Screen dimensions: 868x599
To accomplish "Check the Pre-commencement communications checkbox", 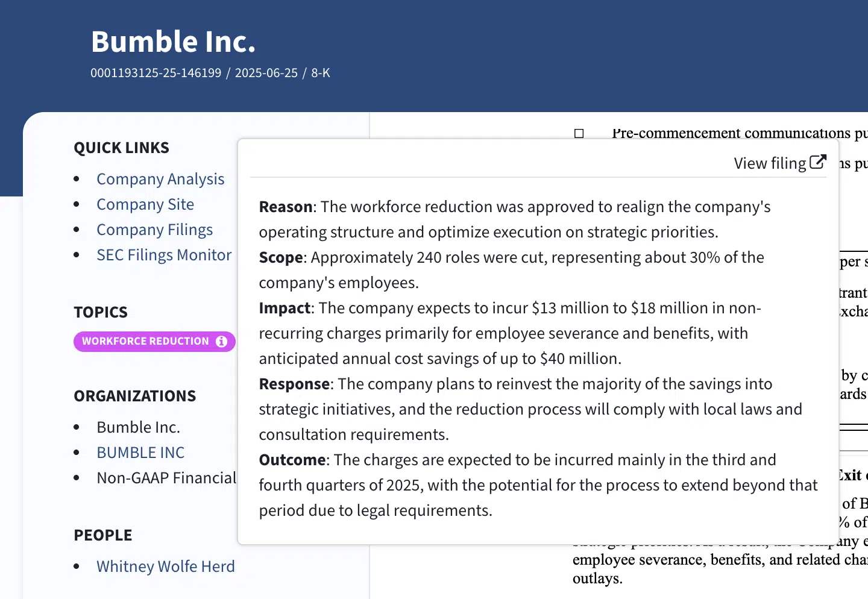I will tap(579, 133).
